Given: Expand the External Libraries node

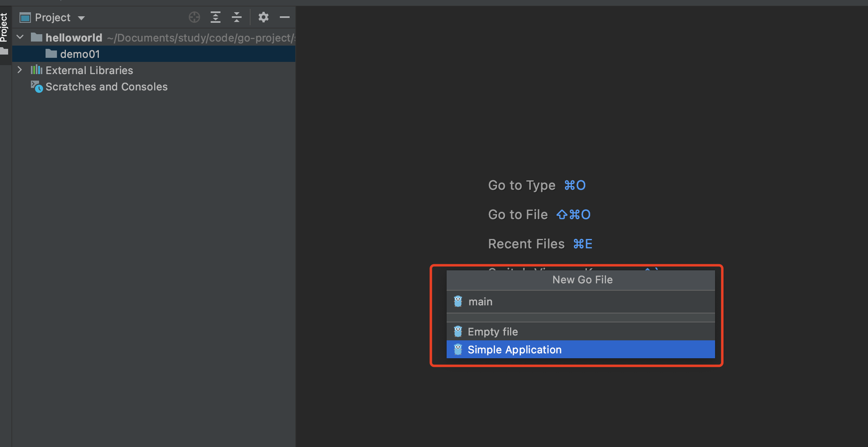Looking at the screenshot, I should (x=20, y=70).
